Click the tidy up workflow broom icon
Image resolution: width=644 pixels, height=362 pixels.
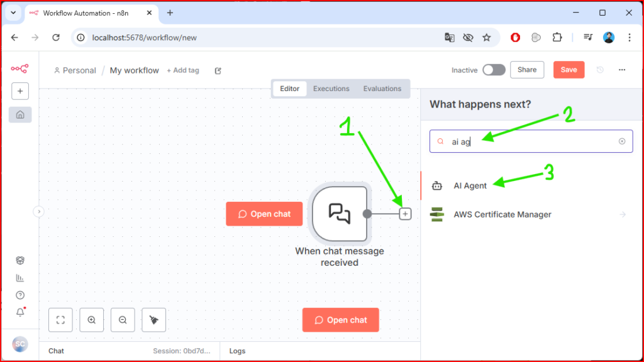point(154,320)
